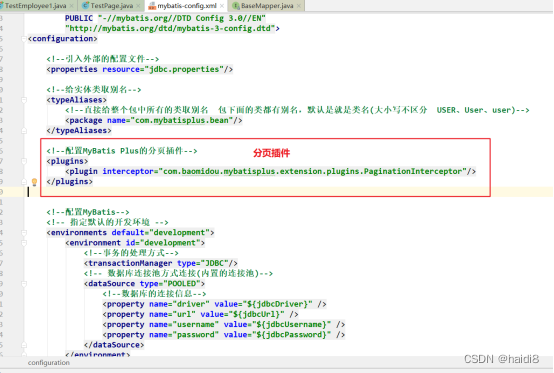Close the TestPage.java tab
This screenshot has height=373, width=554.
pyautogui.click(x=138, y=6)
